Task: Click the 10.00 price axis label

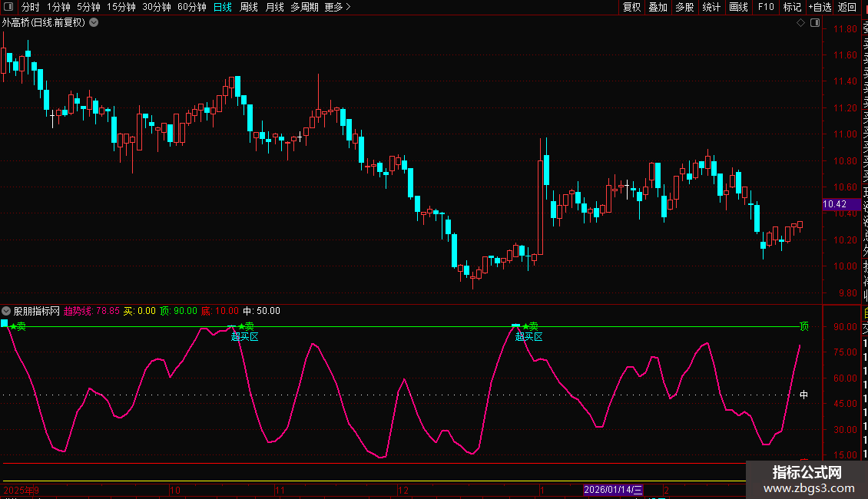Action: 845,266
